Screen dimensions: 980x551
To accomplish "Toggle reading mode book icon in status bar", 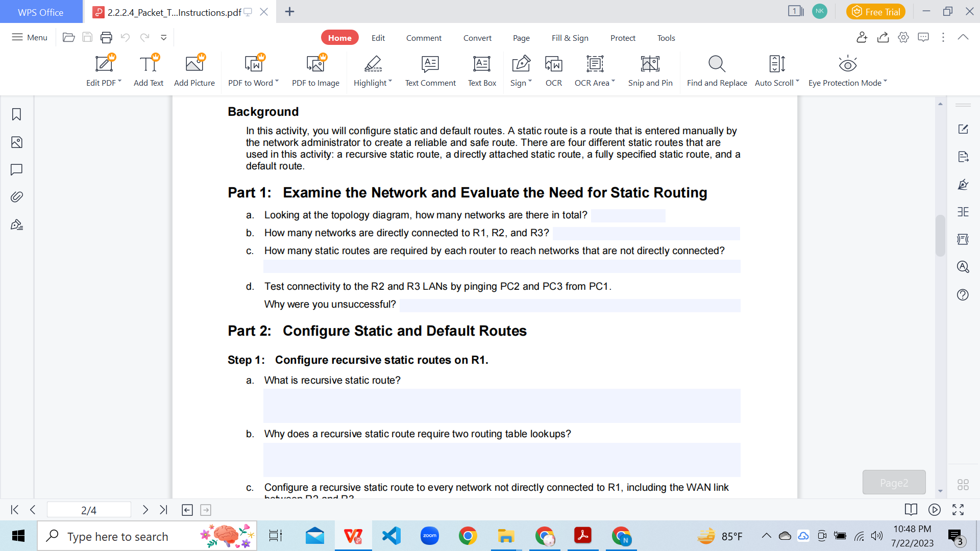I will pyautogui.click(x=911, y=510).
